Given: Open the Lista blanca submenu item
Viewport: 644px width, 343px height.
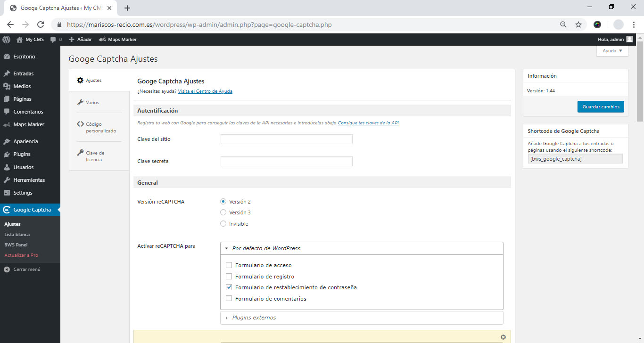Looking at the screenshot, I should tap(17, 235).
